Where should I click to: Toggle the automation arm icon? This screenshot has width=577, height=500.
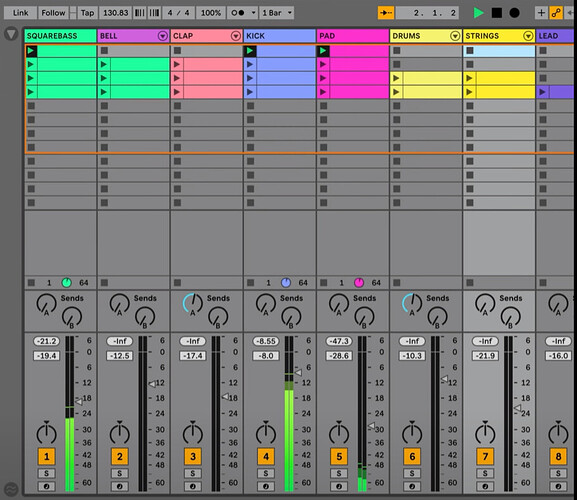556,13
